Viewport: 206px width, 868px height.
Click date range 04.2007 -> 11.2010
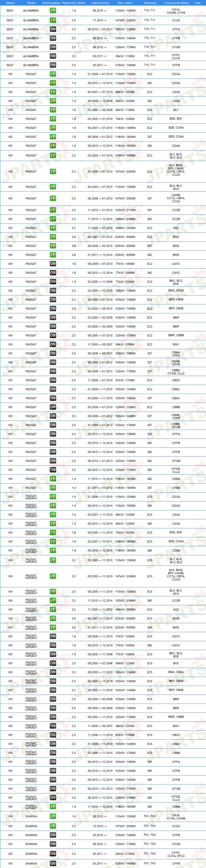pos(100,619)
